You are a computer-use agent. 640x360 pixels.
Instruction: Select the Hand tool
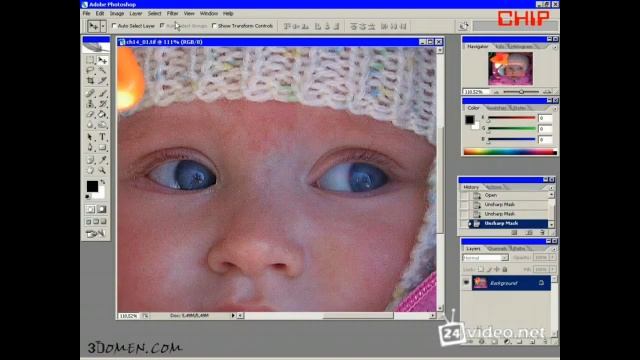point(90,170)
